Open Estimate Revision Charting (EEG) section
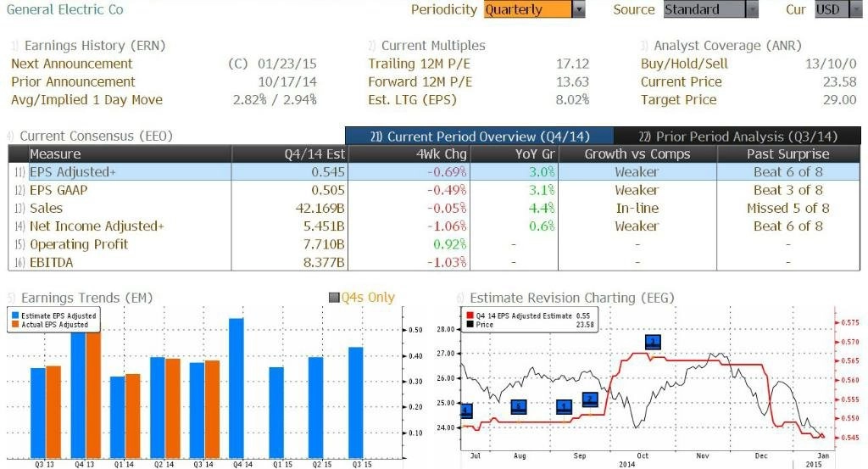The width and height of the screenshot is (868, 469). pyautogui.click(x=572, y=298)
